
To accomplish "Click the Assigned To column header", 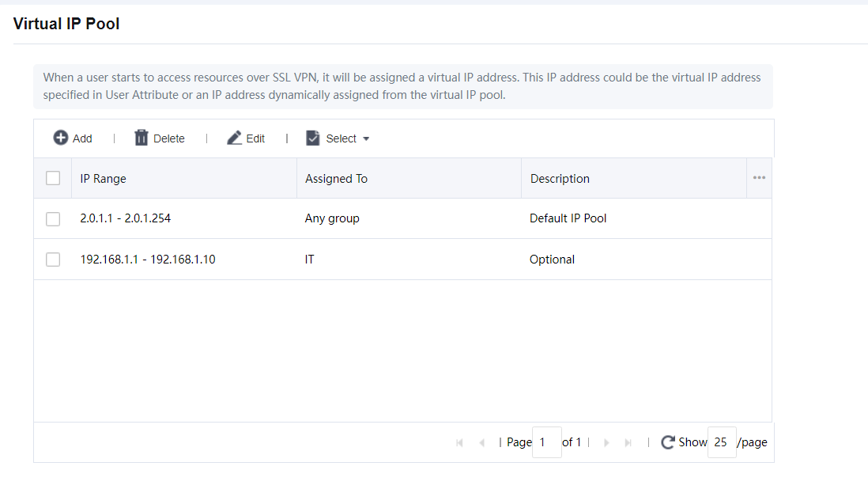I will (336, 179).
